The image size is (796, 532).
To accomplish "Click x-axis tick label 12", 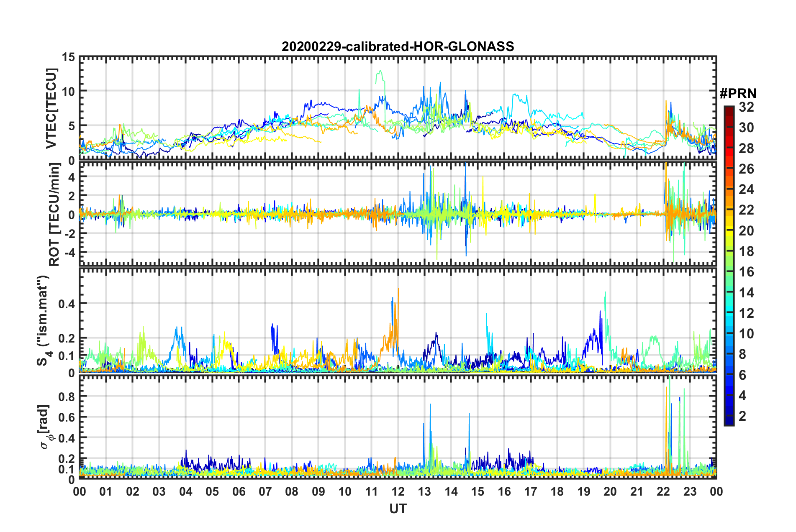I will tap(398, 491).
